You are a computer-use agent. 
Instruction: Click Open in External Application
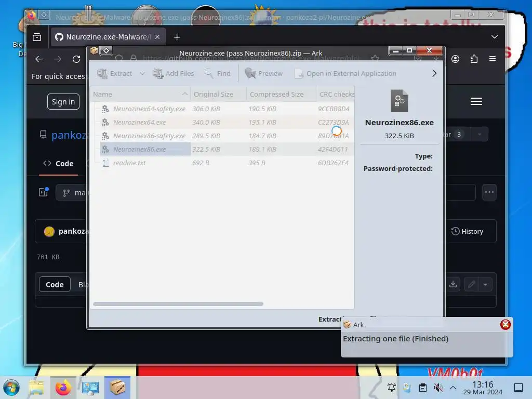345,73
